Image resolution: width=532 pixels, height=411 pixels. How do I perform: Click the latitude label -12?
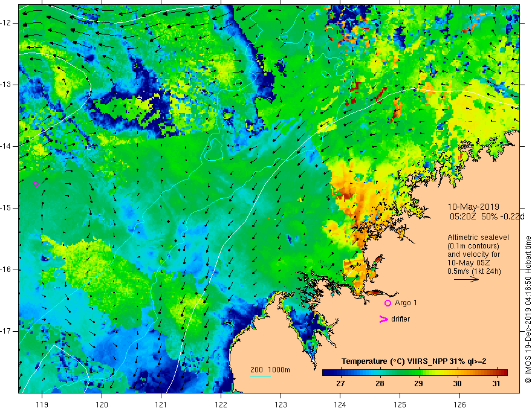6,23
